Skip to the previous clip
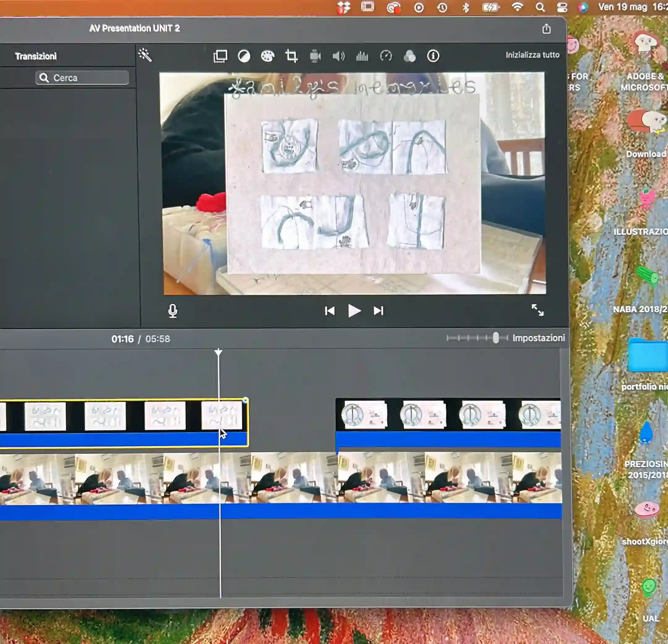The width and height of the screenshot is (668, 644). coord(330,311)
